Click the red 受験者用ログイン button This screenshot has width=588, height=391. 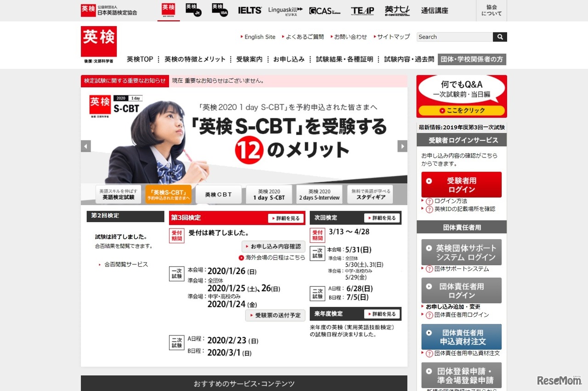pyautogui.click(x=462, y=184)
